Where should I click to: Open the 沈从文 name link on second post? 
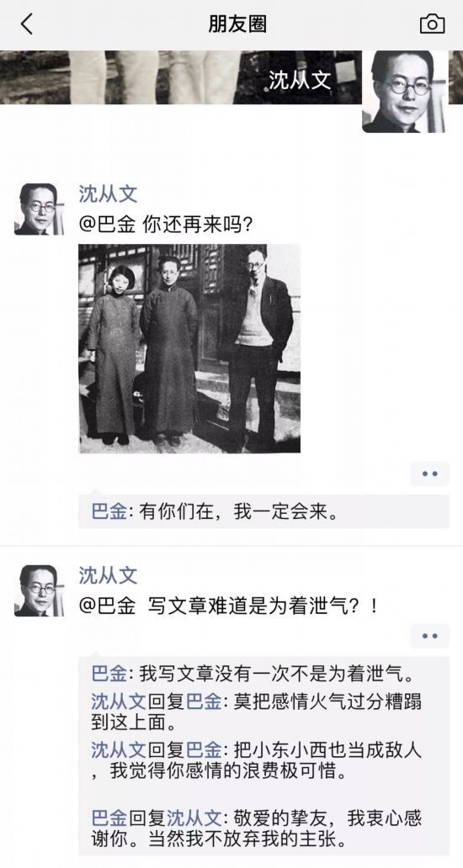click(108, 575)
